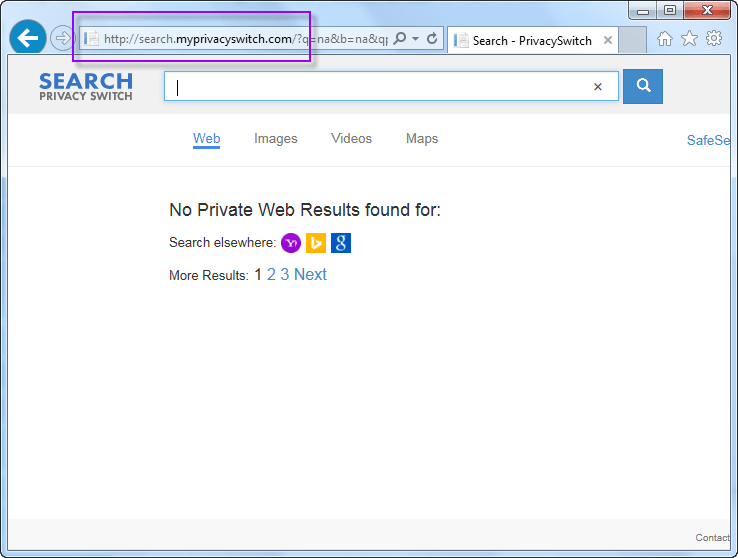
Task: Open Favorites star icon
Action: pos(689,39)
